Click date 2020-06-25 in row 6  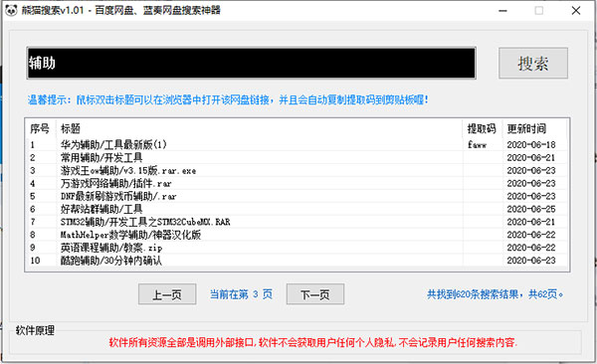[x=531, y=209]
